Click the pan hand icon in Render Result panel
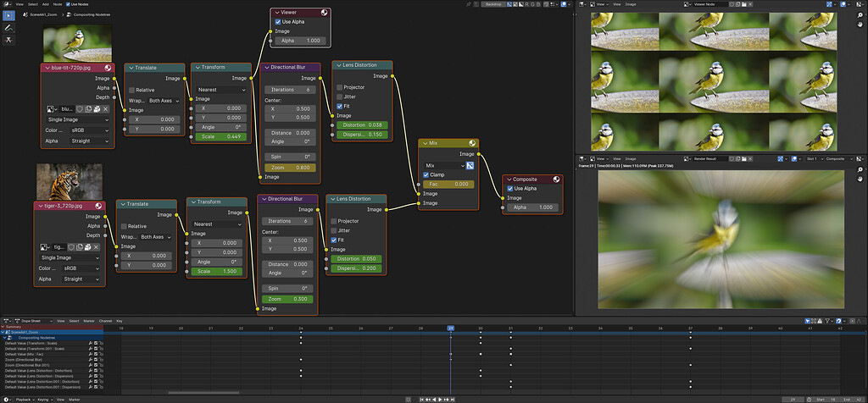 tap(860, 179)
